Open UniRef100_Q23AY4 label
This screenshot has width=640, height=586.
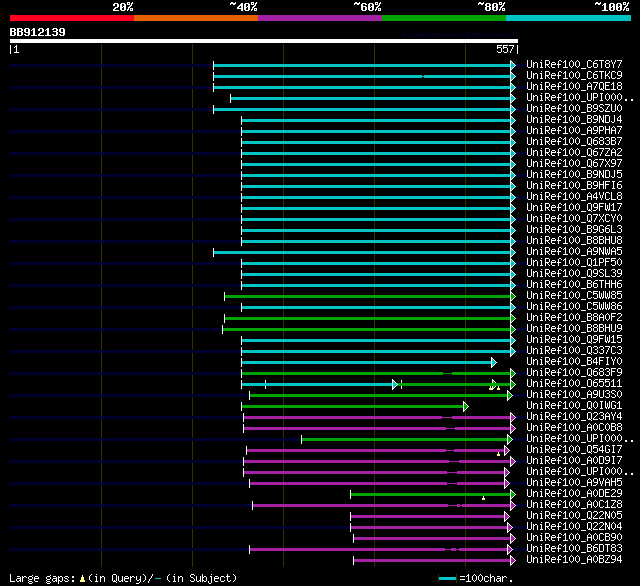(x=574, y=417)
